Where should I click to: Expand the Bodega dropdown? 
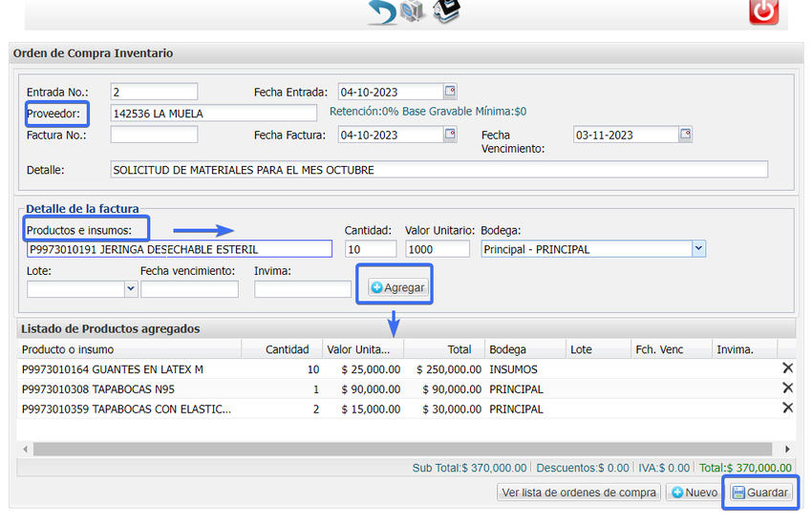[698, 249]
